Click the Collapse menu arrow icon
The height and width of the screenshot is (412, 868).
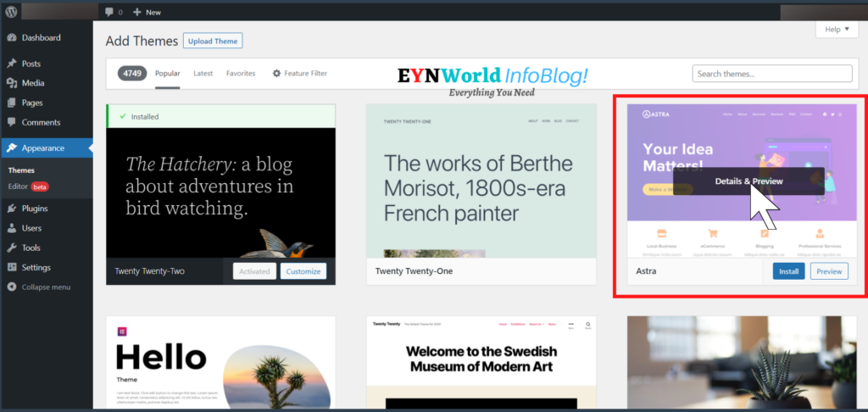tap(12, 287)
